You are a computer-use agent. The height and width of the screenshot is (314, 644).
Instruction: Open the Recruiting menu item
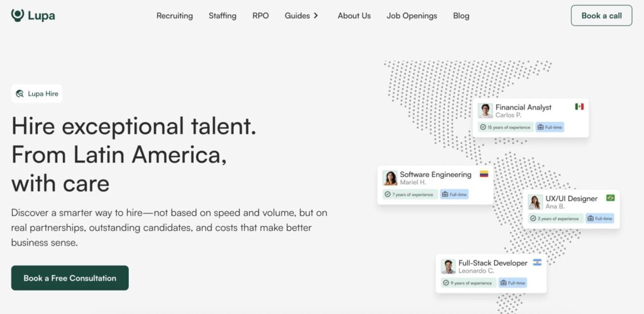pyautogui.click(x=175, y=16)
